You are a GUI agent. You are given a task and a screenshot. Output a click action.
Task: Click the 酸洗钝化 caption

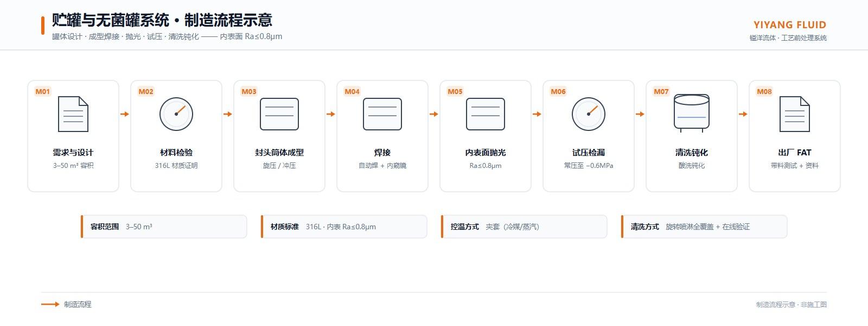pos(692,166)
